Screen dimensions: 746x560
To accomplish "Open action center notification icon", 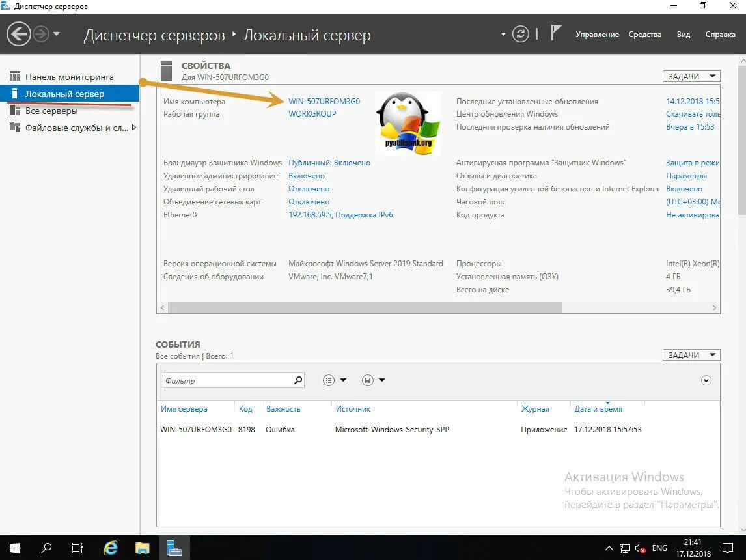I will pos(727,548).
